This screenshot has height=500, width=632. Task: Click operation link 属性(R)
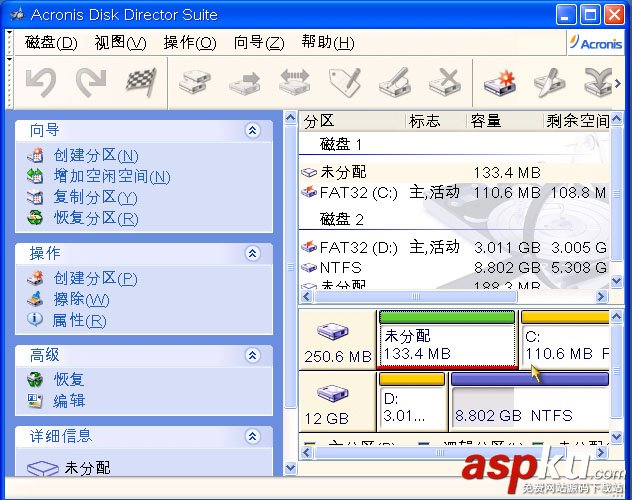pos(79,321)
